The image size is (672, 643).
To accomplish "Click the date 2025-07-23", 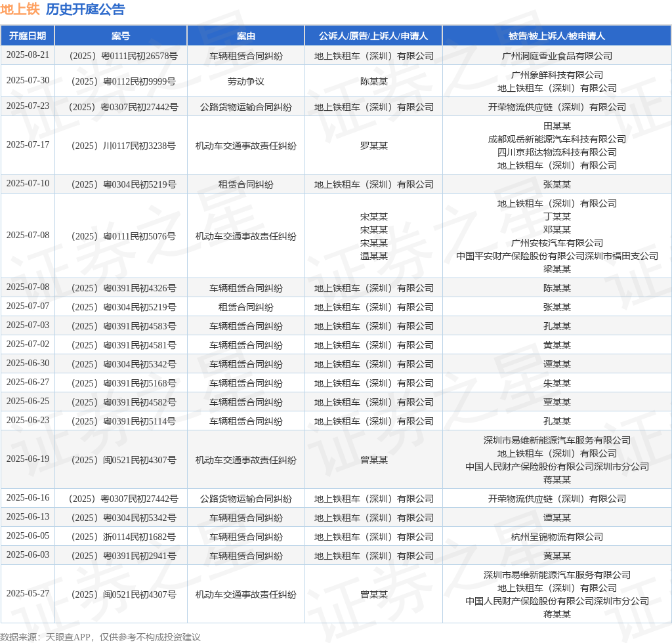I will [x=28, y=106].
